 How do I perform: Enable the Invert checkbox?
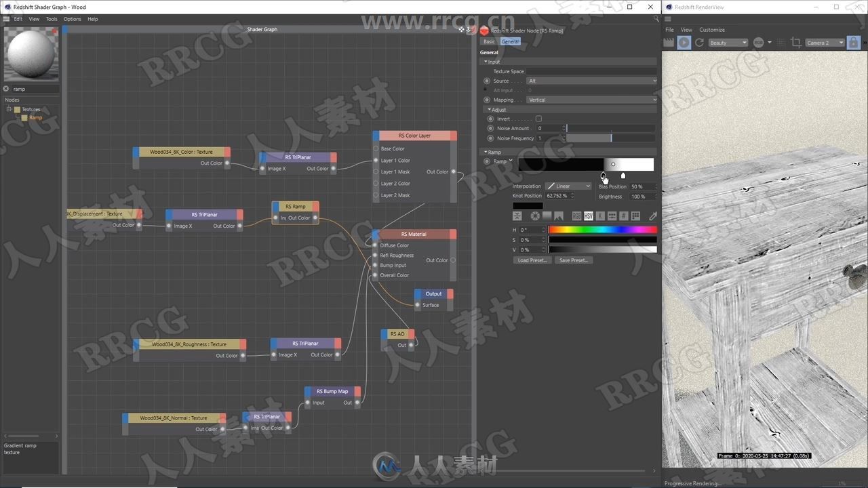(538, 119)
